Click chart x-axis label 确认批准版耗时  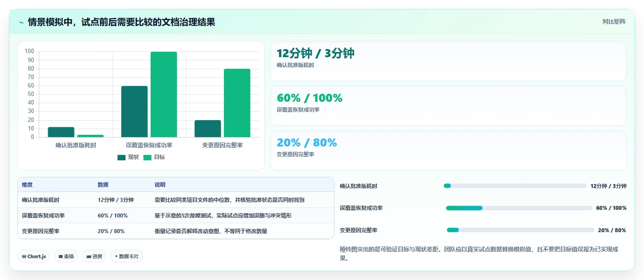pos(76,146)
